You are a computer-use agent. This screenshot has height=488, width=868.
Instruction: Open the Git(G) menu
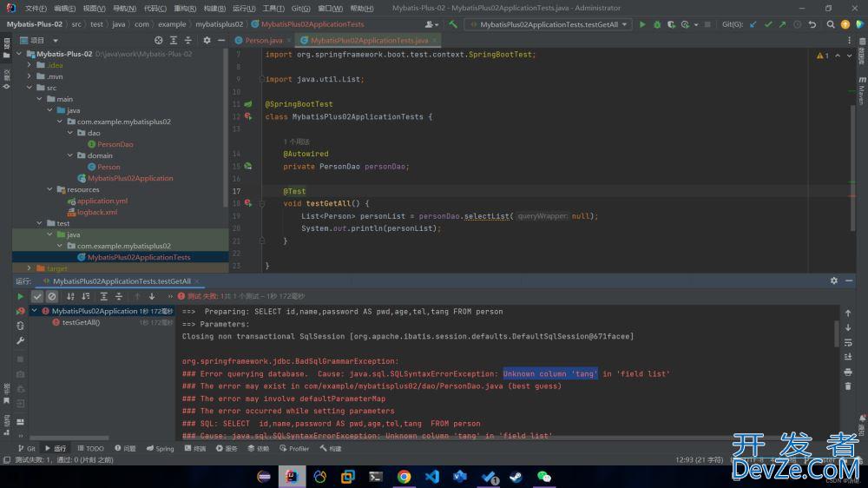[300, 9]
